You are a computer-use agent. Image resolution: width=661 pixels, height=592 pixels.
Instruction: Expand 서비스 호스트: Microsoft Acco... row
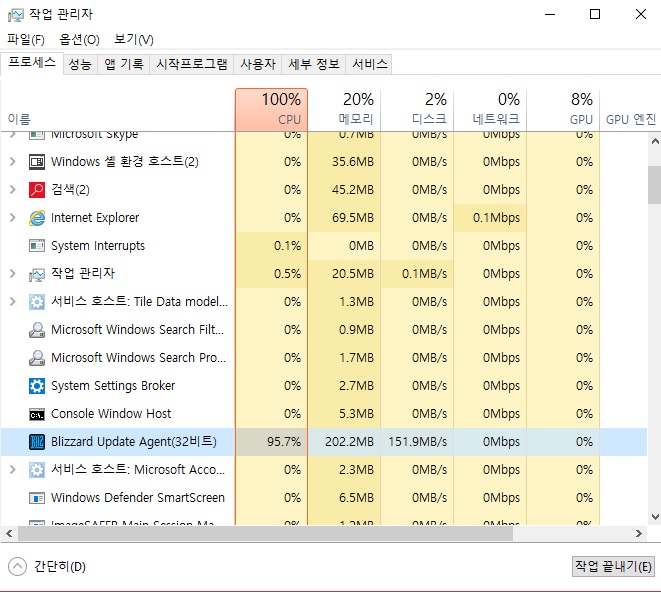(x=13, y=469)
